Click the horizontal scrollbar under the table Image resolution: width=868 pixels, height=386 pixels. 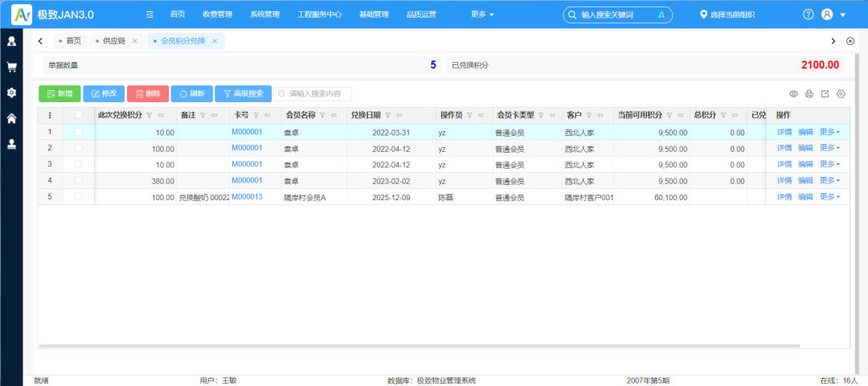click(419, 346)
